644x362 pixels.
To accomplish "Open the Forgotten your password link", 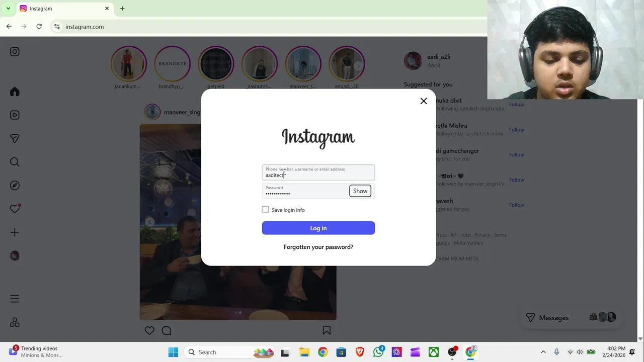I will coord(318,247).
